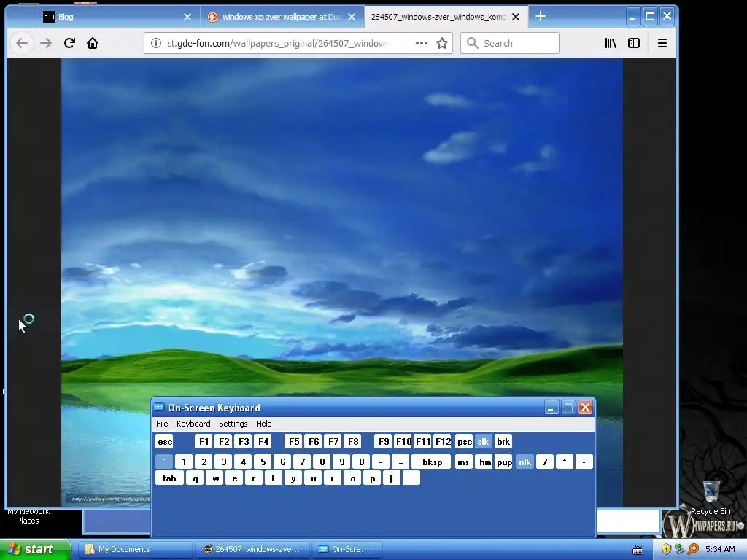Open the browser hamburger menu

click(662, 43)
